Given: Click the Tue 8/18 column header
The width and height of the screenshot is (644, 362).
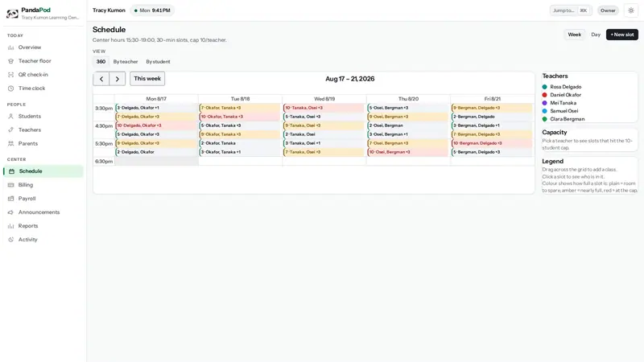Looking at the screenshot, I should [240, 99].
